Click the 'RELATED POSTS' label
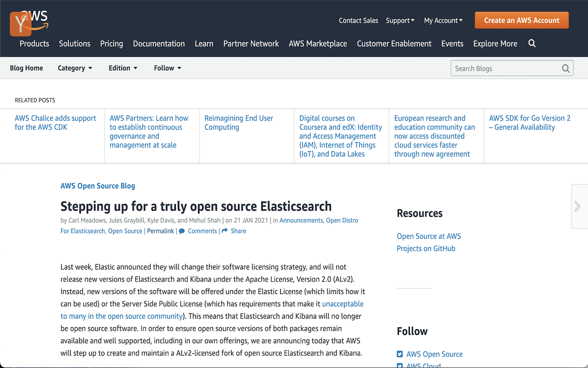 (35, 100)
